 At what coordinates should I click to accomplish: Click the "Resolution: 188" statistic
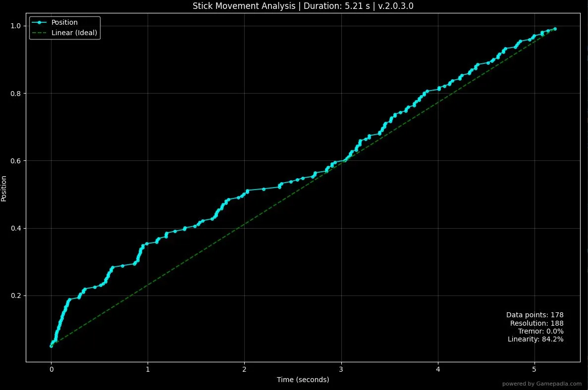point(536,323)
